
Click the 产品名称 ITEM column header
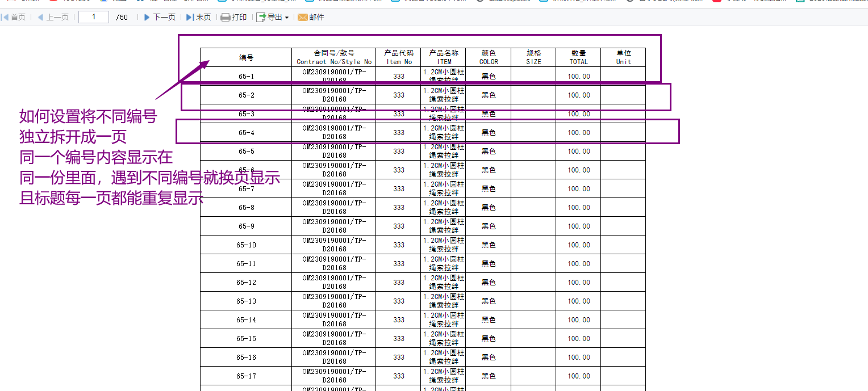[x=444, y=57]
